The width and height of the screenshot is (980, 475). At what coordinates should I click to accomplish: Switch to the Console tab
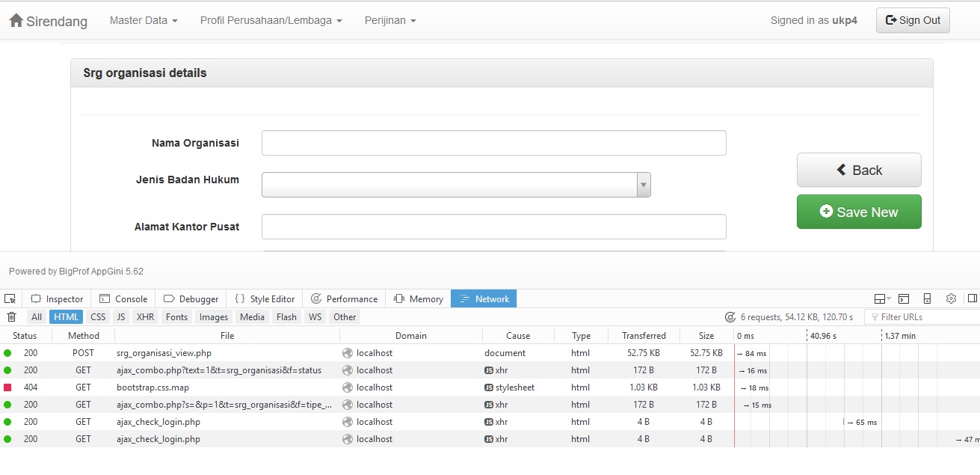pos(123,298)
